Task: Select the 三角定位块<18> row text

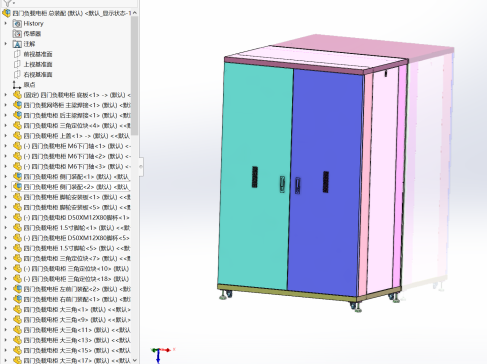Action: 76,279
